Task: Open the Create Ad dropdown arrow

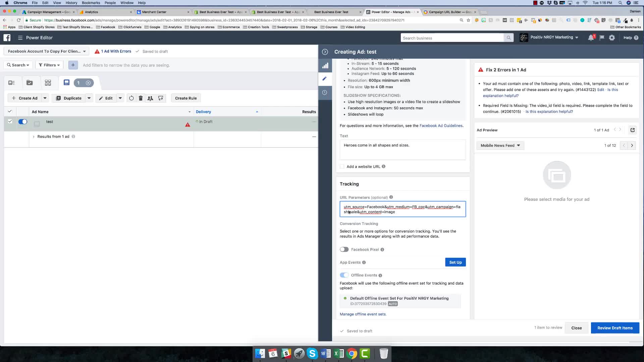Action: tap(45, 98)
